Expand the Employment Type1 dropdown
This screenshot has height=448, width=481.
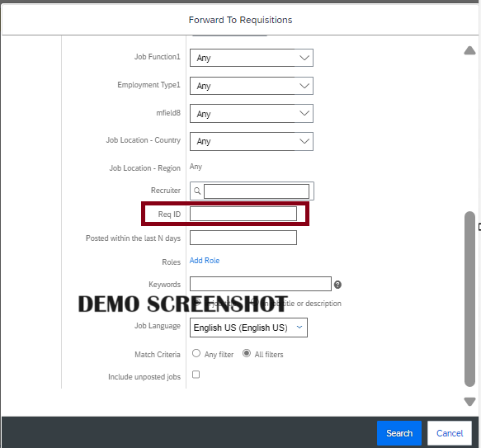[x=252, y=86]
